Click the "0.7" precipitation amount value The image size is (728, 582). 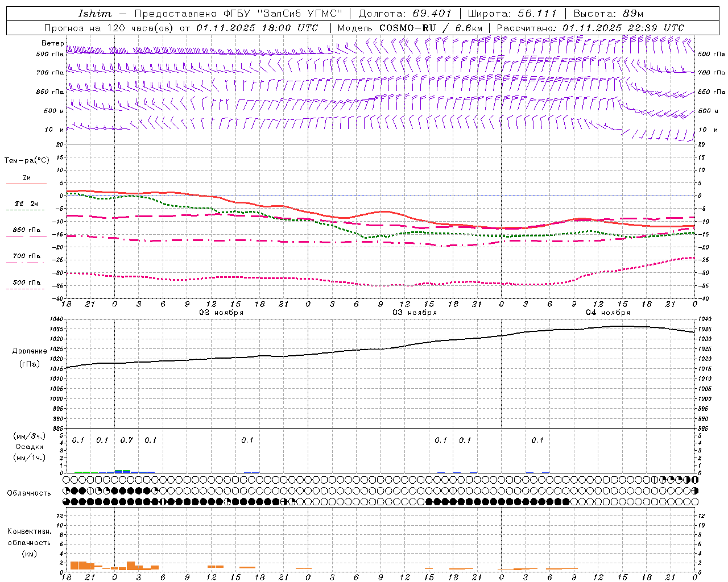(x=126, y=440)
